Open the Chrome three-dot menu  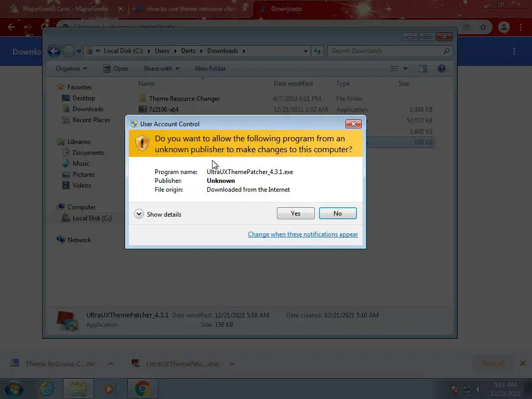coord(521,27)
